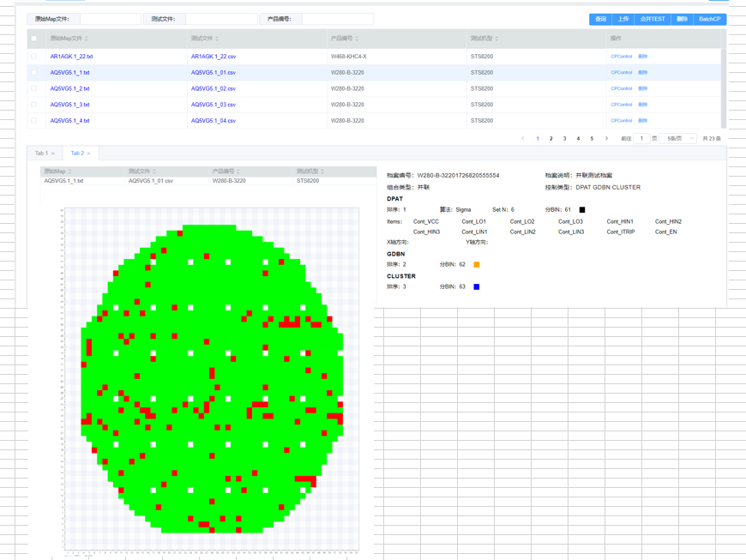The image size is (746, 560).
Task: Click the 原始Map文件 search input field
Action: click(110, 19)
